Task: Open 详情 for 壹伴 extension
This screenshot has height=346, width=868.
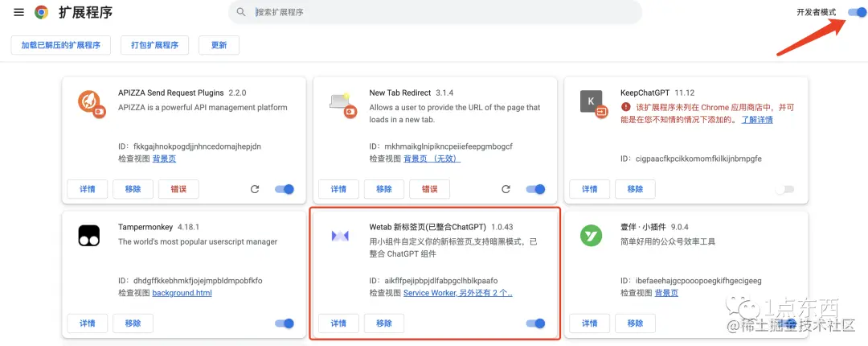Action: click(590, 323)
